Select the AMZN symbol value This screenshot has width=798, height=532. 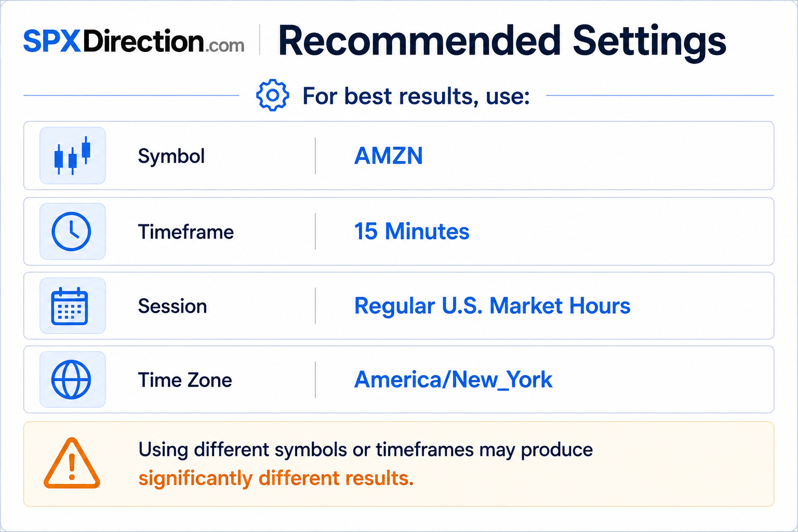tap(389, 156)
